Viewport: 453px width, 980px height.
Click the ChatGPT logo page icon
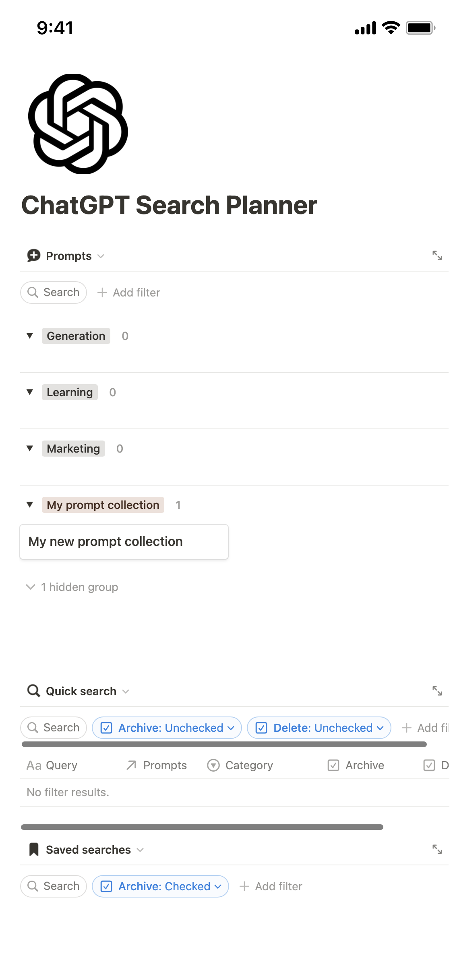click(78, 124)
